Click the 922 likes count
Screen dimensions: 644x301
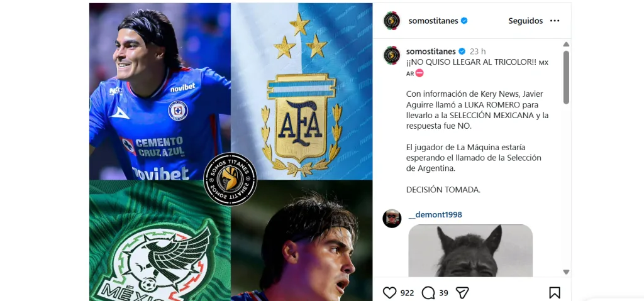tap(407, 293)
